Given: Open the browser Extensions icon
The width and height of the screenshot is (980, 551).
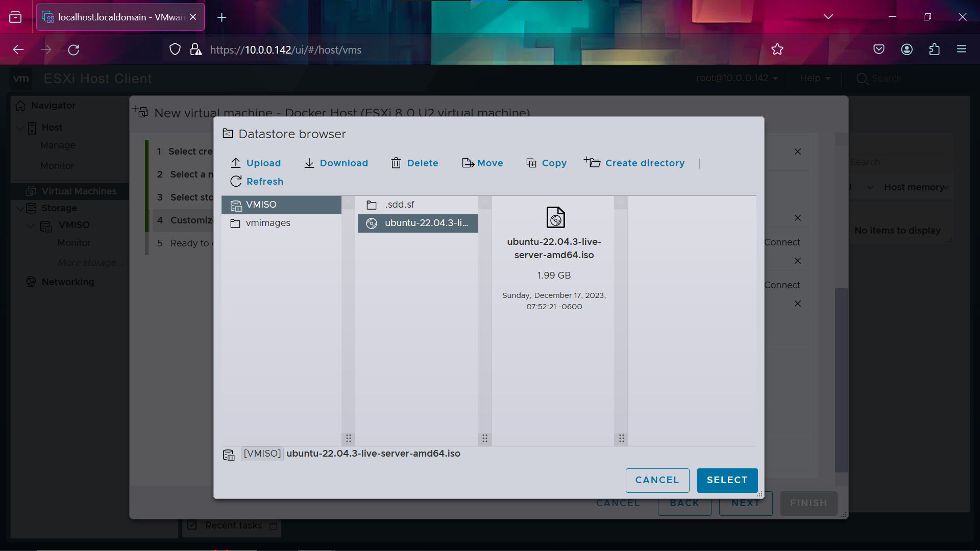Looking at the screenshot, I should (935, 49).
